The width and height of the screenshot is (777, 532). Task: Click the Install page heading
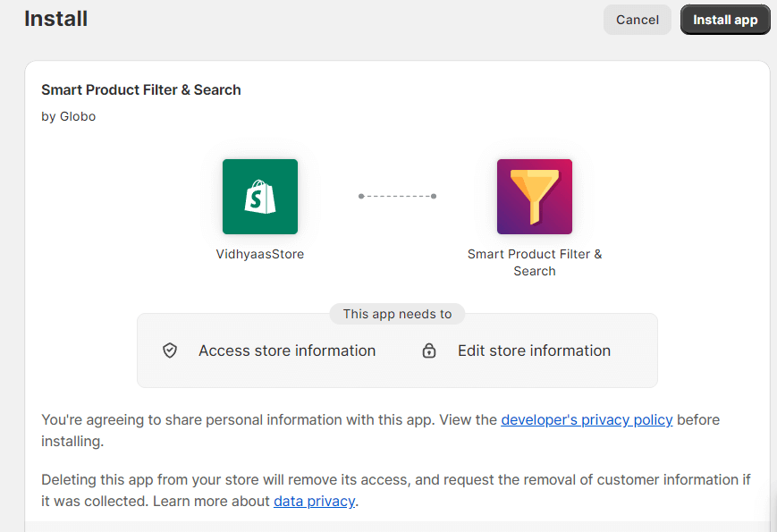55,19
